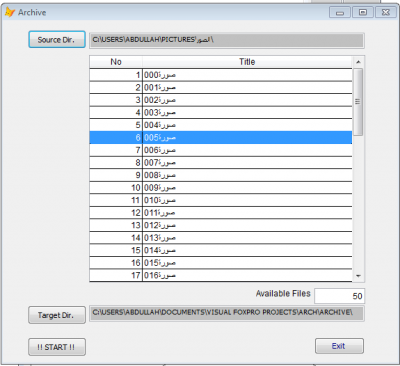The width and height of the screenshot is (400, 366).
Task: Click the No cell with value 17
Action: click(116, 275)
